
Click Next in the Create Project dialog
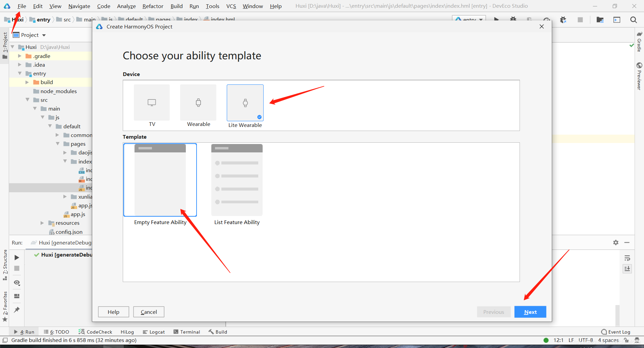[530, 312]
